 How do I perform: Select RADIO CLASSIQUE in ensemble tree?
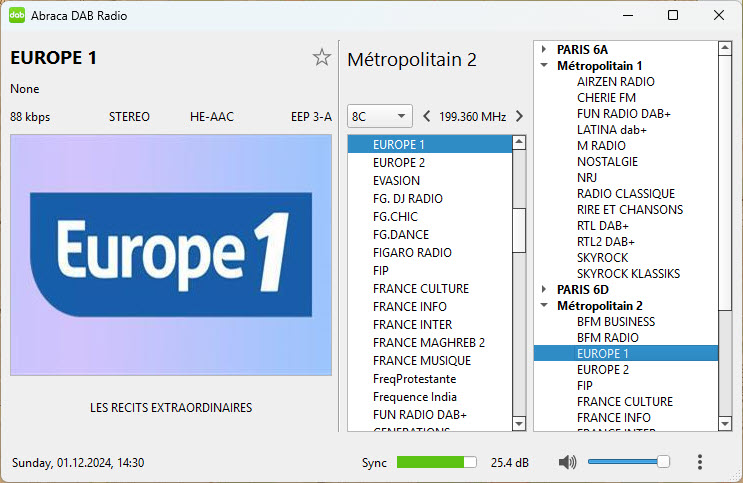tap(625, 194)
